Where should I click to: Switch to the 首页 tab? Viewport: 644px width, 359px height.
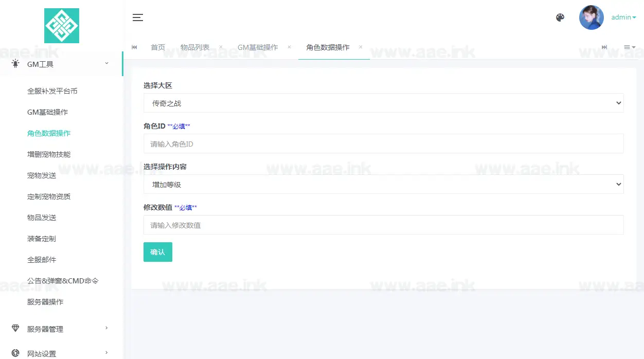tap(158, 47)
